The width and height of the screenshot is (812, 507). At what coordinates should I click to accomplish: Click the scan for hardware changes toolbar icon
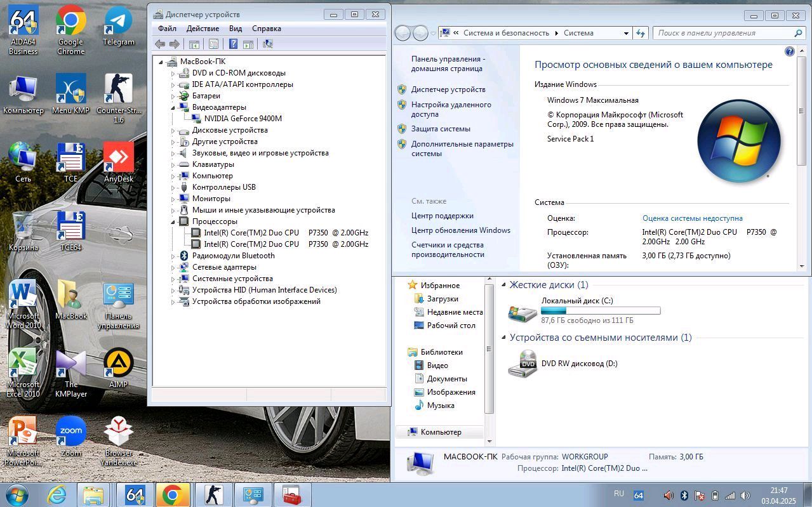268,44
